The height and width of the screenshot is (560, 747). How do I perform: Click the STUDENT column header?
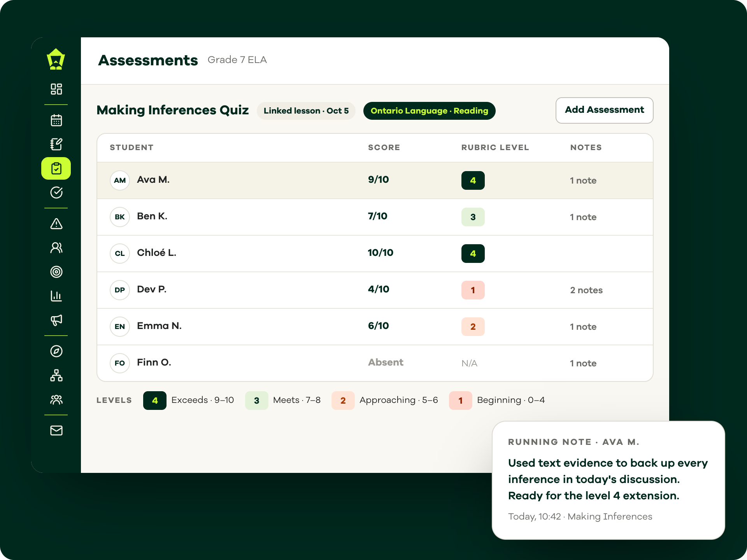click(132, 148)
